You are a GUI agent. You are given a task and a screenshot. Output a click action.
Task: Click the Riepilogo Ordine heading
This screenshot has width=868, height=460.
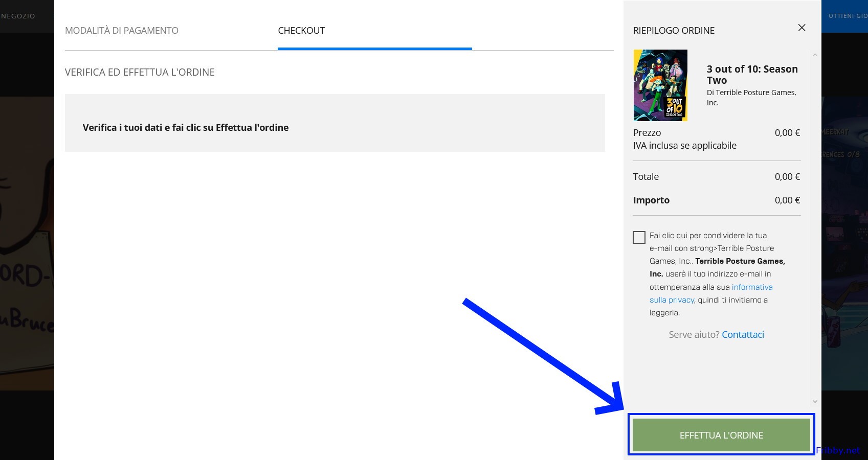(674, 31)
